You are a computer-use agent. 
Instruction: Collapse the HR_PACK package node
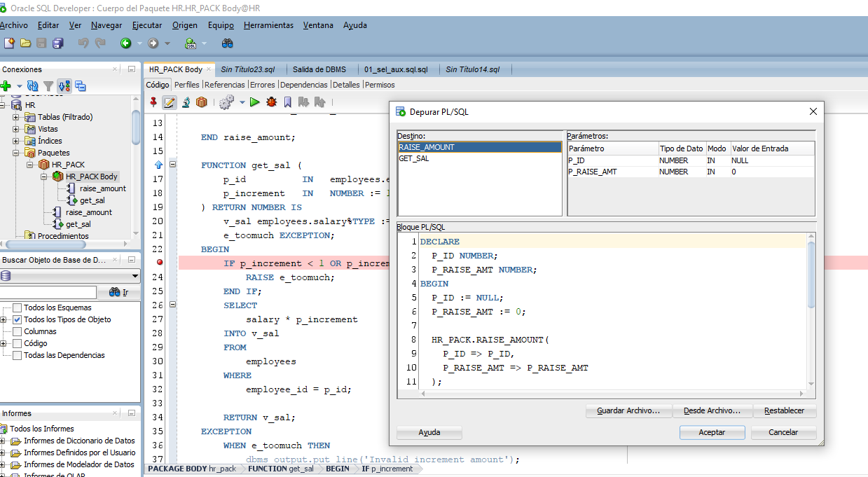click(x=30, y=165)
